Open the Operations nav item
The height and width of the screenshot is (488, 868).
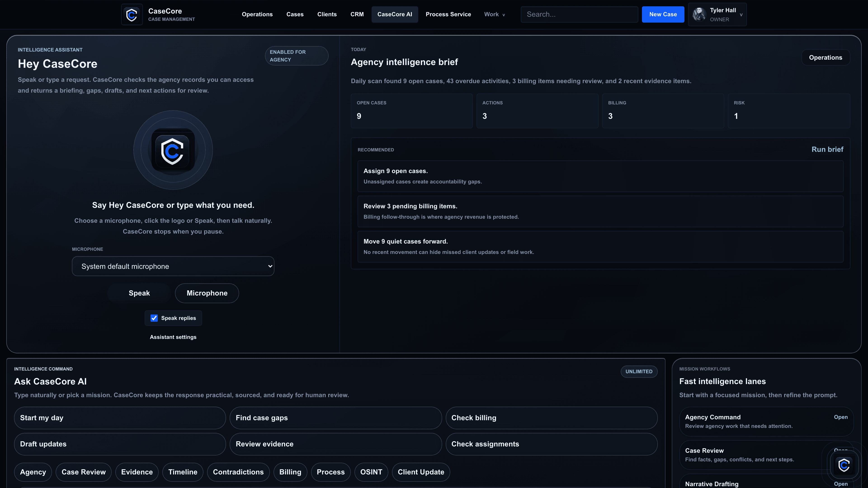coord(257,14)
